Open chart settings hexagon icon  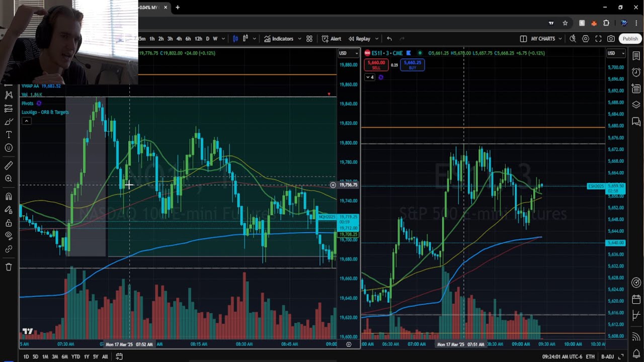[x=586, y=39]
